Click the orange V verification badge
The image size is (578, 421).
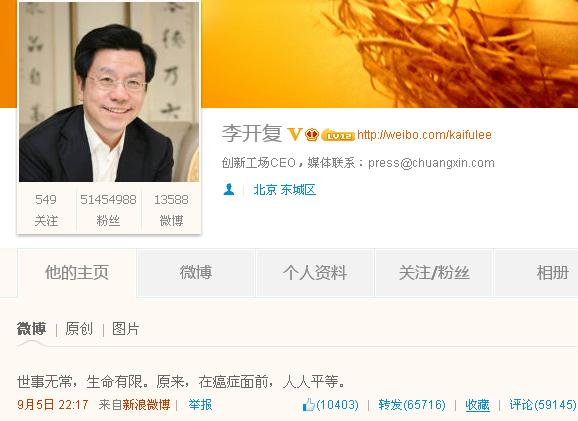pos(295,134)
